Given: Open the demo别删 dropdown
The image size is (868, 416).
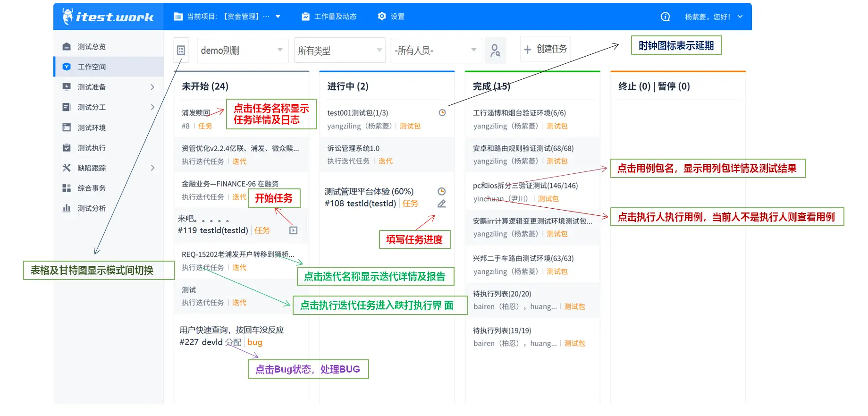Looking at the screenshot, I should tap(243, 50).
